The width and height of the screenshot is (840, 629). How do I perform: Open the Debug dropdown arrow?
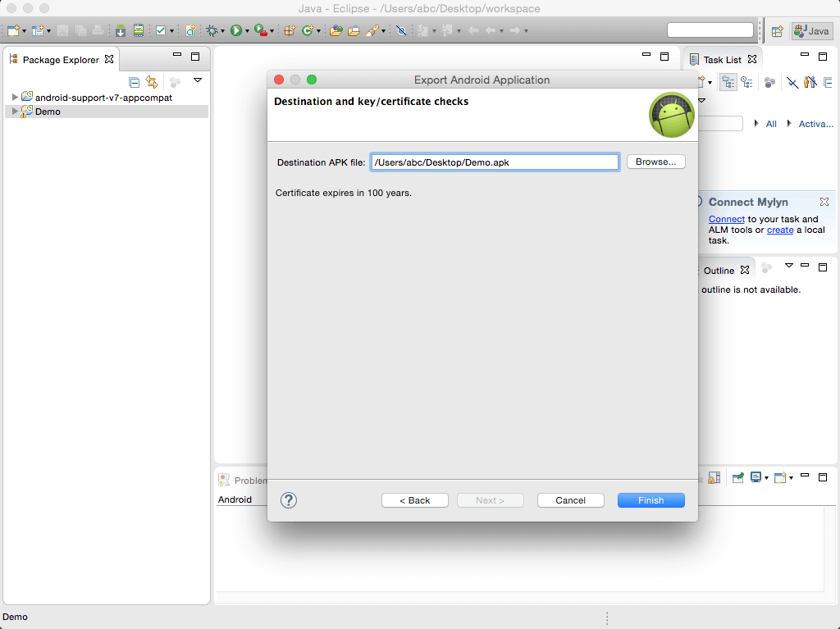tap(222, 31)
